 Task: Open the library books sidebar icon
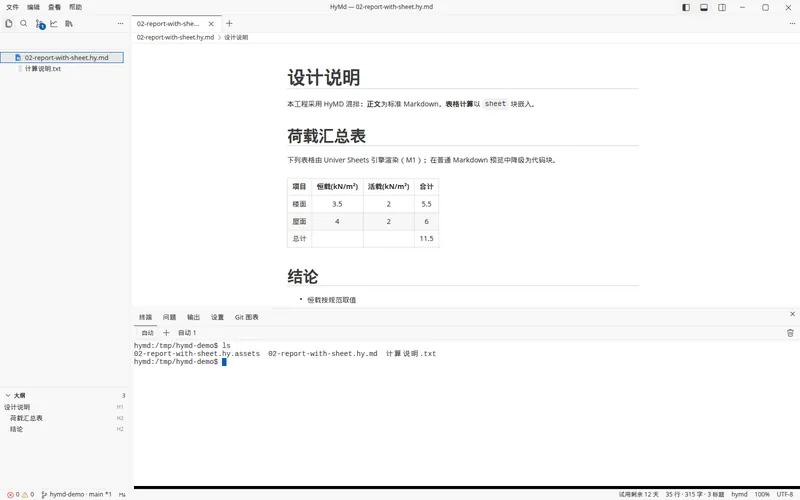pos(68,23)
